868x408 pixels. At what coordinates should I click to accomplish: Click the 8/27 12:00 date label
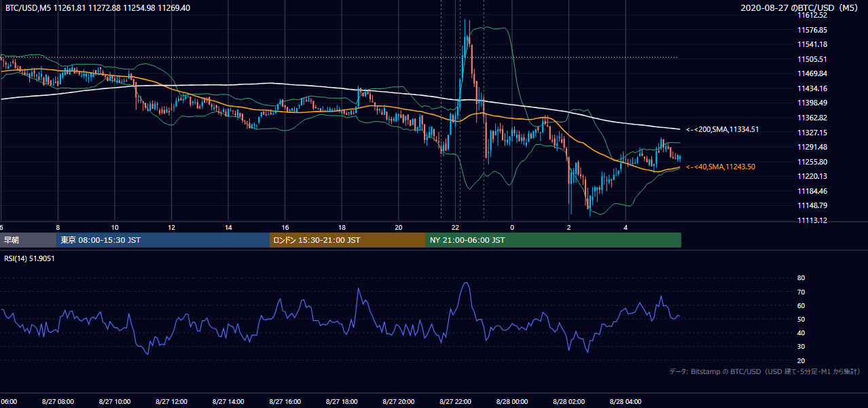tap(172, 402)
